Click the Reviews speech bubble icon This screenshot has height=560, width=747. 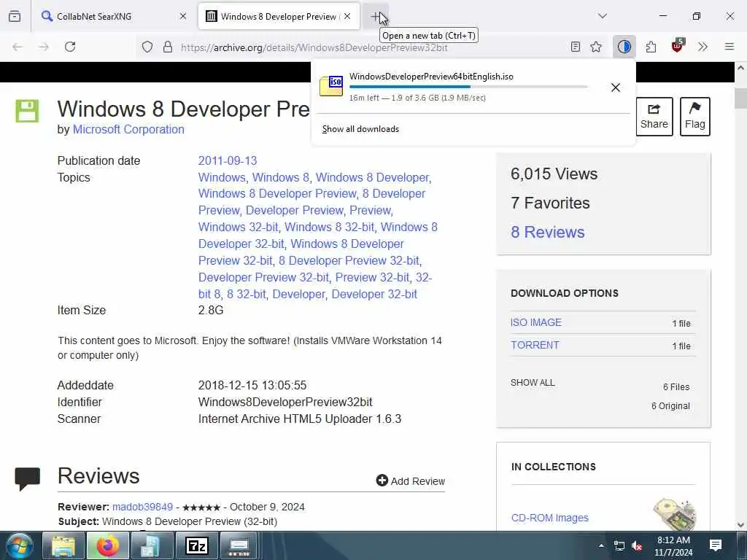coord(27,479)
